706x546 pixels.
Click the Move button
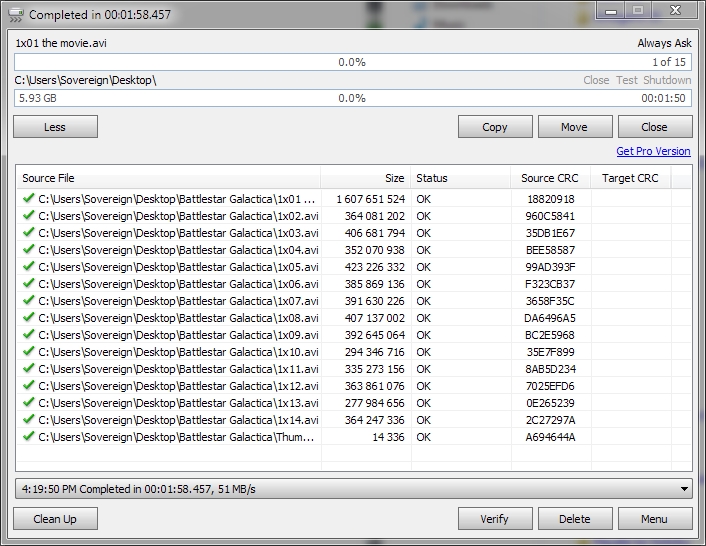click(x=575, y=127)
